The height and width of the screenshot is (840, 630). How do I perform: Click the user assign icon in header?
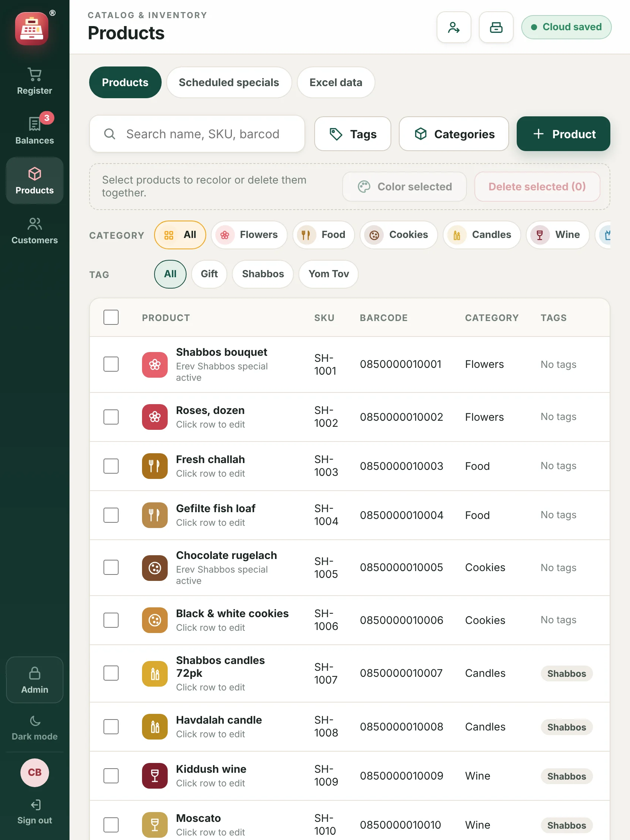(x=454, y=27)
